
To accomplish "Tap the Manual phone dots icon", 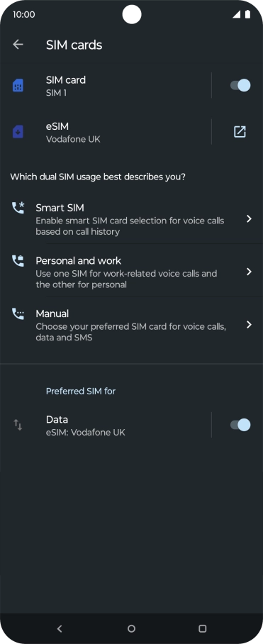I will (x=18, y=313).
